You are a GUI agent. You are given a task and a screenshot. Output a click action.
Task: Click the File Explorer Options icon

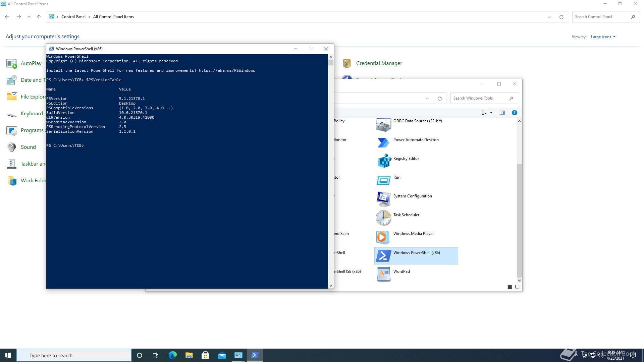tap(12, 97)
